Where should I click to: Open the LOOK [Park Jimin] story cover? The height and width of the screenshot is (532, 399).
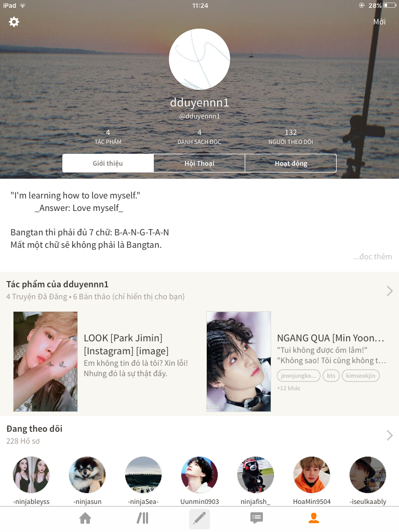pyautogui.click(x=46, y=362)
